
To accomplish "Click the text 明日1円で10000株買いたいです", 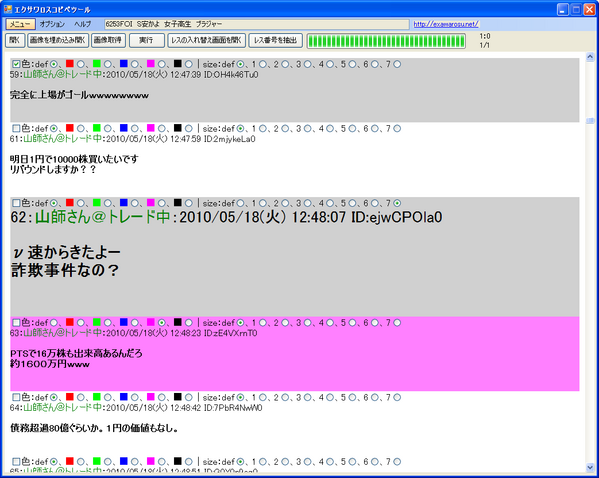I will [x=74, y=159].
